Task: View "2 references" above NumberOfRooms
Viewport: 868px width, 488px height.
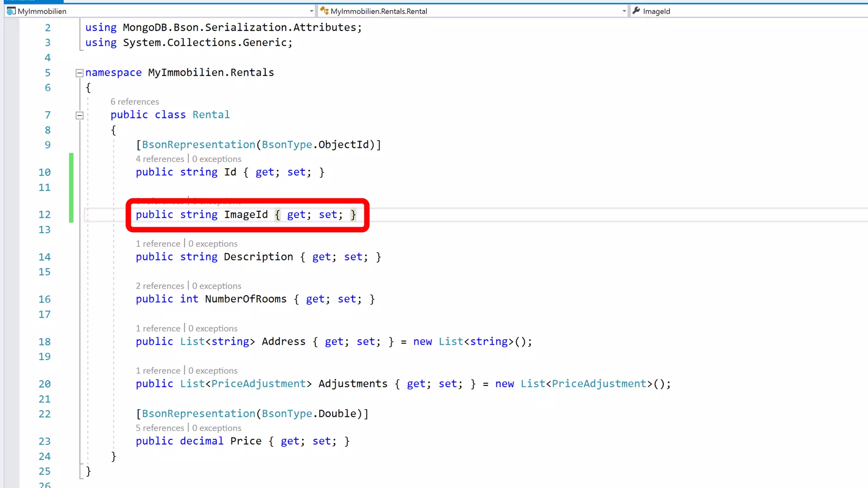Action: [159, 286]
